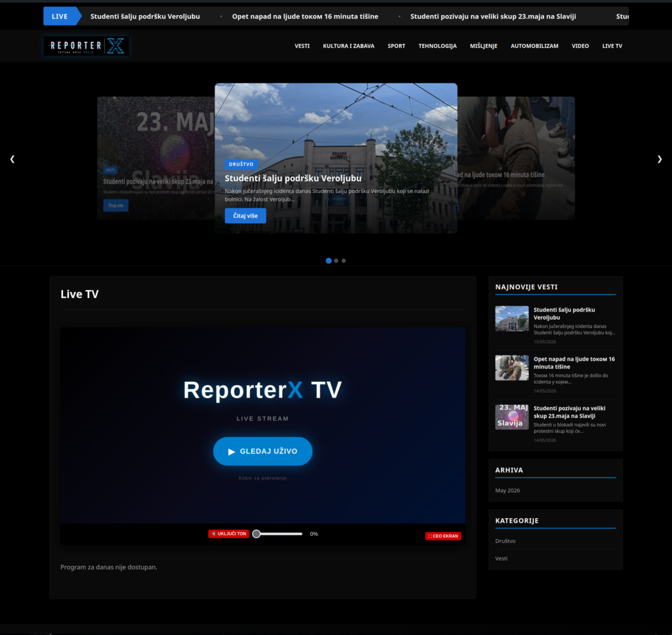Click the 'ReporterX TV' player title
Image resolution: width=672 pixels, height=635 pixels.
coord(262,390)
